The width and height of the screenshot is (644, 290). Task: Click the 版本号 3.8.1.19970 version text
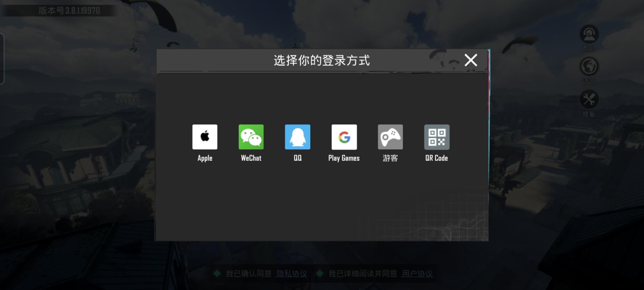coord(69,11)
